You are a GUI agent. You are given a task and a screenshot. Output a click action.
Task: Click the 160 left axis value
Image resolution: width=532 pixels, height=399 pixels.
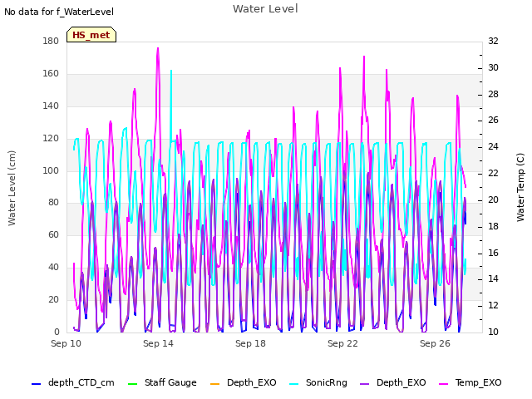pyautogui.click(x=51, y=73)
